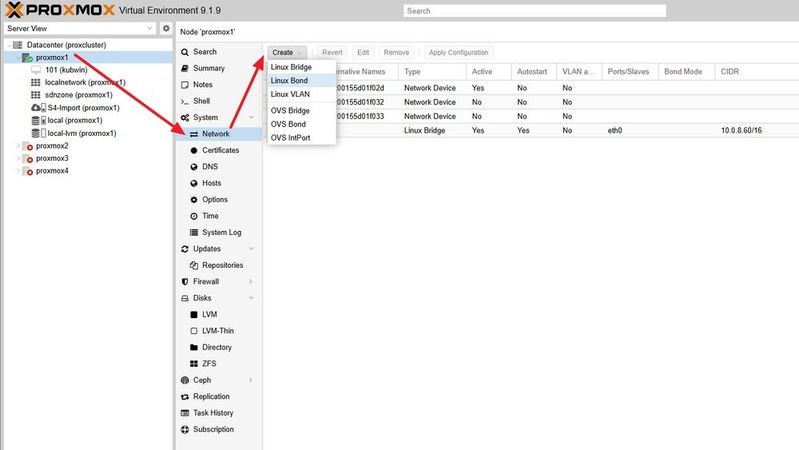Click the Search magnifier icon in node menu
The height and width of the screenshot is (450, 799).
[184, 52]
